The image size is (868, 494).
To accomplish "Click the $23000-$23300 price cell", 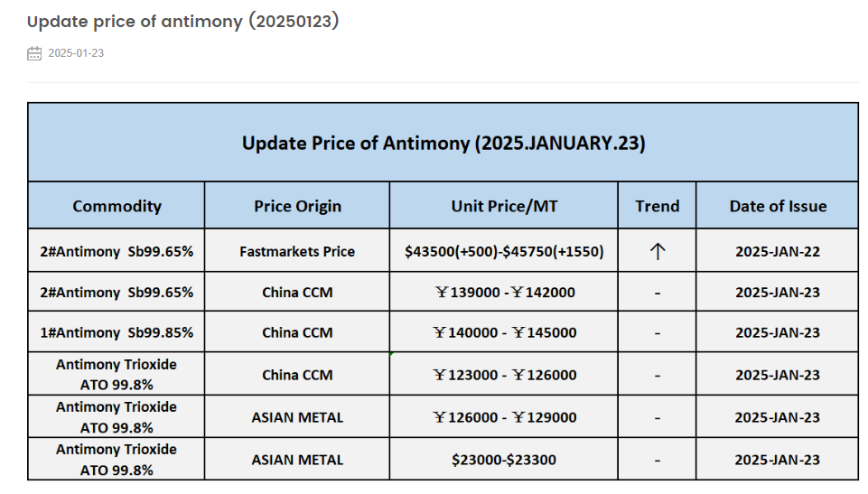I will click(504, 460).
